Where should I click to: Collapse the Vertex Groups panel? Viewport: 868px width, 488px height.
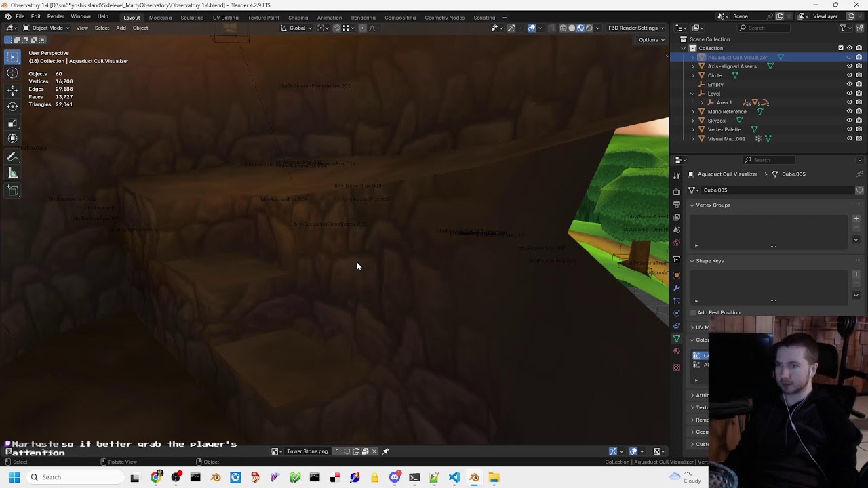[692, 205]
